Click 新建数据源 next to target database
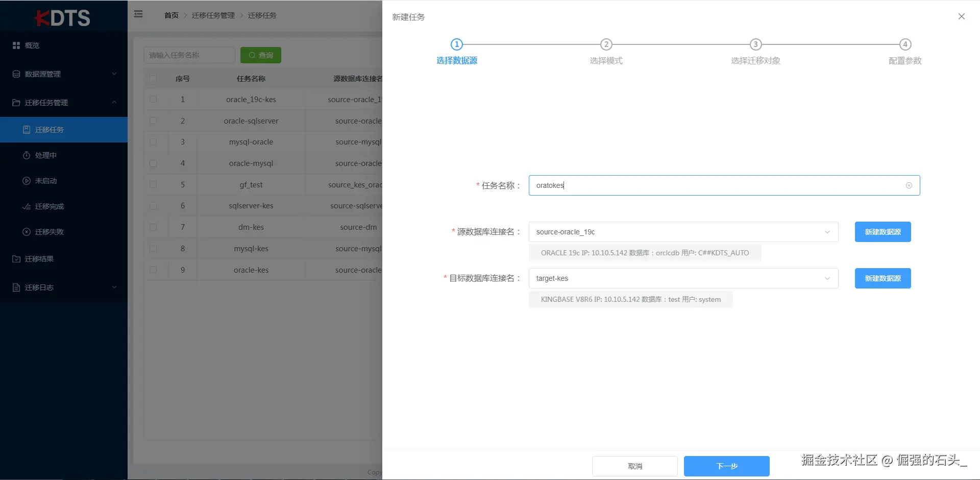980x480 pixels. pyautogui.click(x=883, y=278)
